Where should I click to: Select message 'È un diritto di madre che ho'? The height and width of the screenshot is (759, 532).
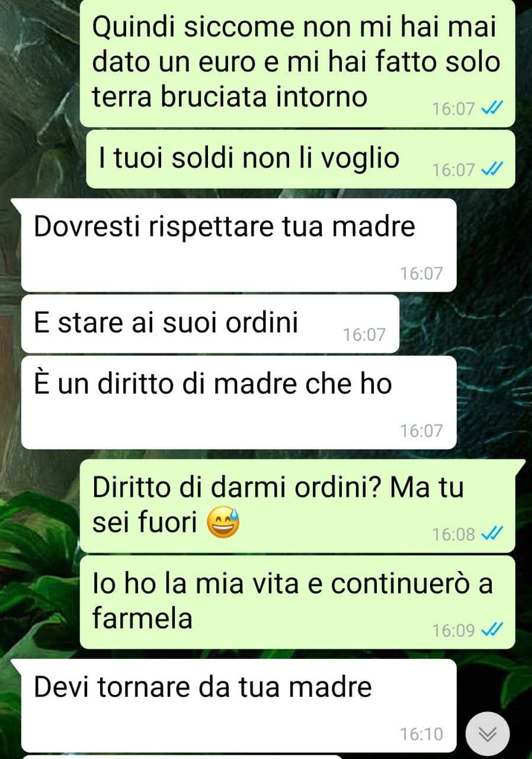coord(239,402)
